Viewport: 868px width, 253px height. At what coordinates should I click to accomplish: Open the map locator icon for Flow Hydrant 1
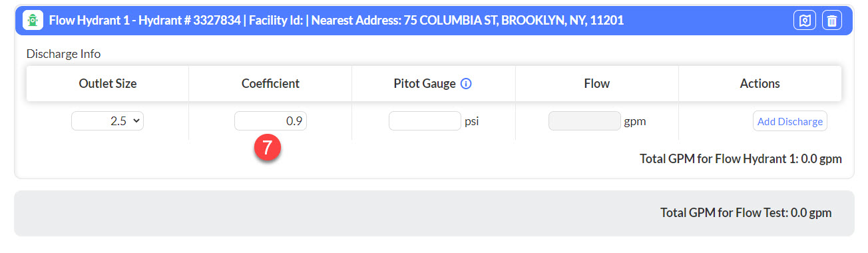[805, 21]
